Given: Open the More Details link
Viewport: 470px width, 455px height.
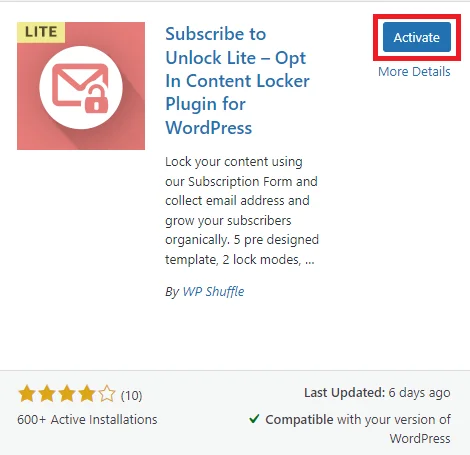Looking at the screenshot, I should [414, 72].
